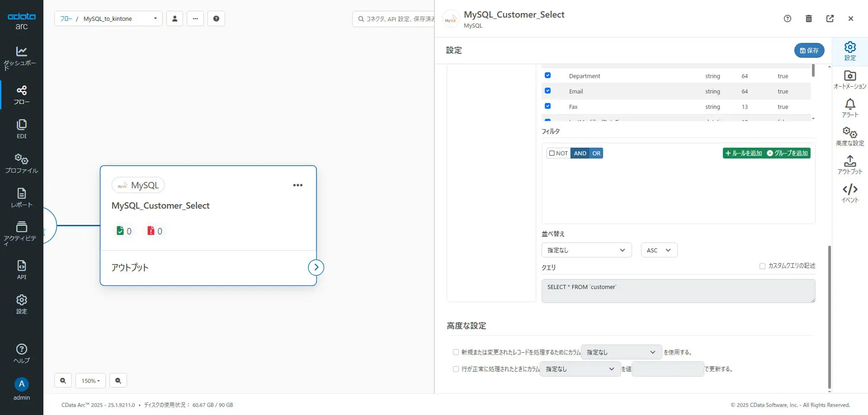The height and width of the screenshot is (415, 868).
Task: Enable update column on success checkbox
Action: tap(456, 369)
